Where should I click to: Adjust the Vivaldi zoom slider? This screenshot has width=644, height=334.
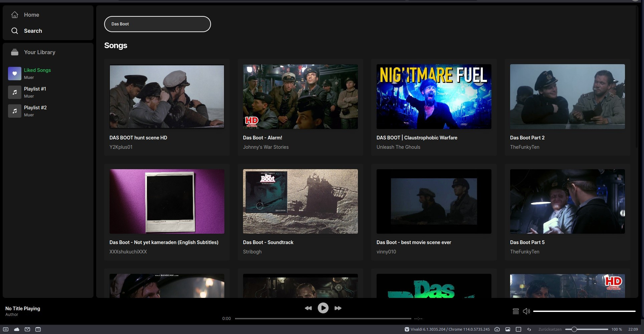coord(587,329)
